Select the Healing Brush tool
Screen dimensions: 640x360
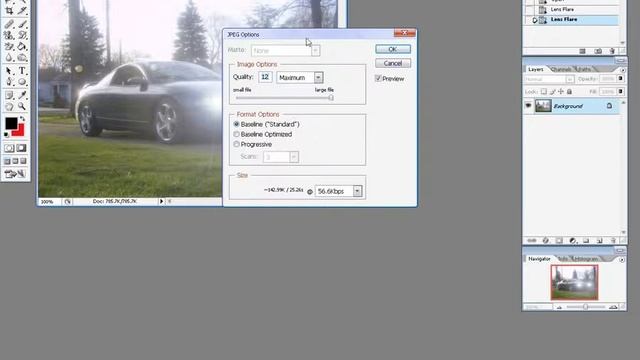click(x=9, y=24)
